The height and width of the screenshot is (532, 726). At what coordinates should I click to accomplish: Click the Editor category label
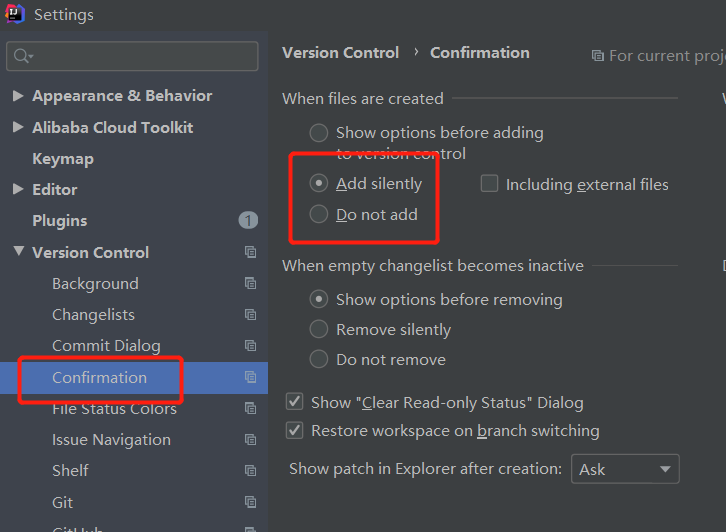[x=55, y=189]
